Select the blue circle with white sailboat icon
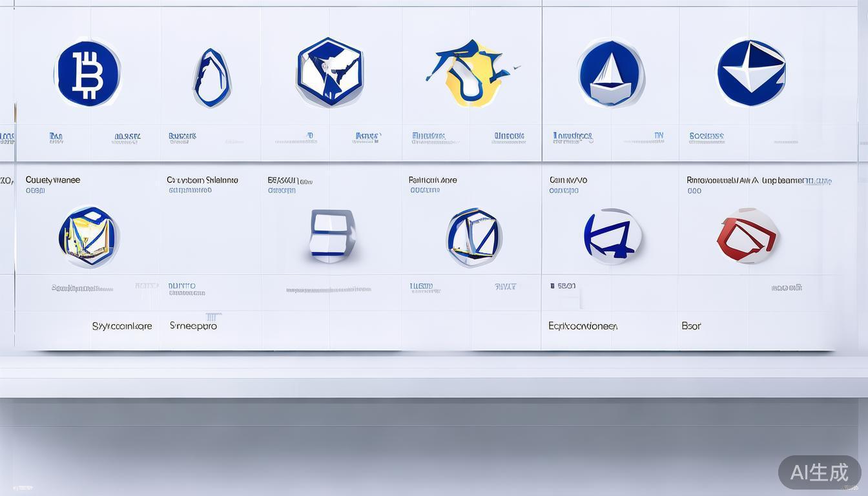The width and height of the screenshot is (868, 496). pyautogui.click(x=610, y=73)
